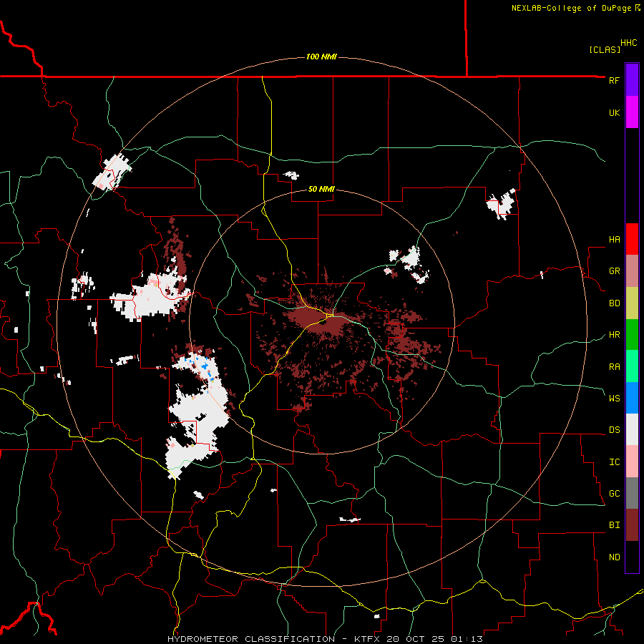The image size is (644, 644).
Task: Click the DS legend label
Action: coord(614,430)
